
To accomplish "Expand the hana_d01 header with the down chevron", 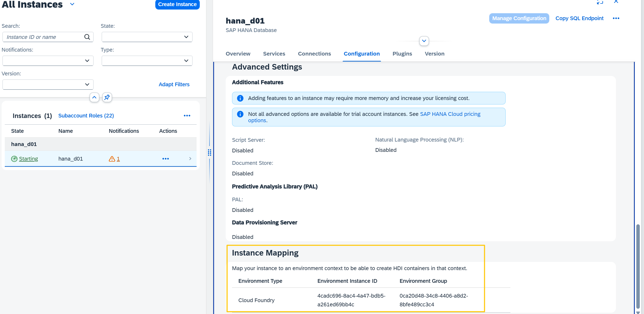I will tap(424, 41).
